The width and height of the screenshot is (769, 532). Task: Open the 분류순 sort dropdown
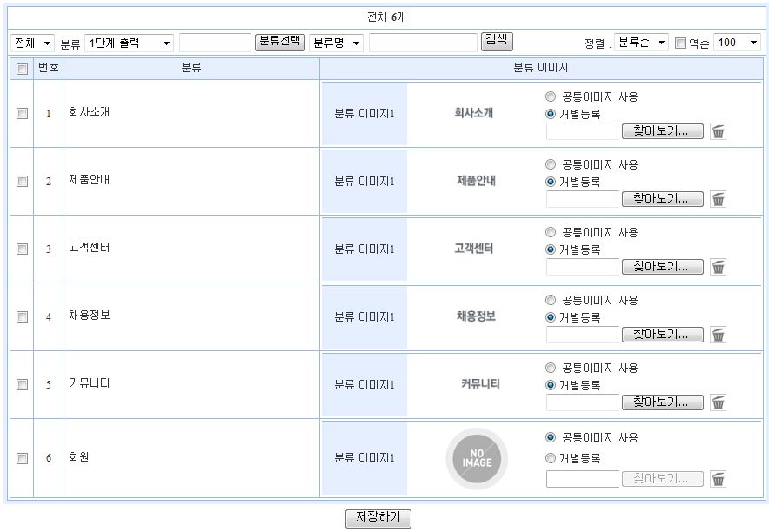pyautogui.click(x=641, y=43)
